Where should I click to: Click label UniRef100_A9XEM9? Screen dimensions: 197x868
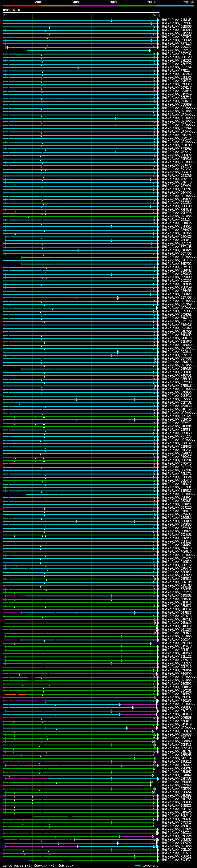coord(177,145)
